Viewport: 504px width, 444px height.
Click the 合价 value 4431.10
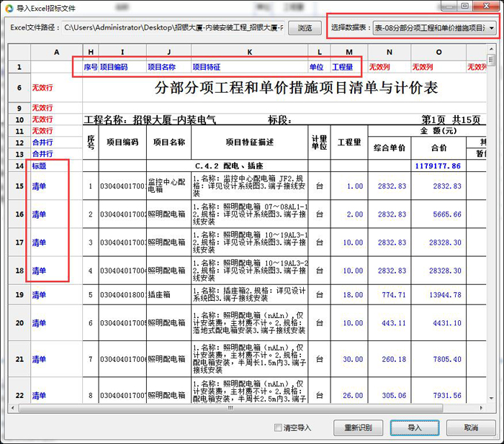click(x=447, y=323)
